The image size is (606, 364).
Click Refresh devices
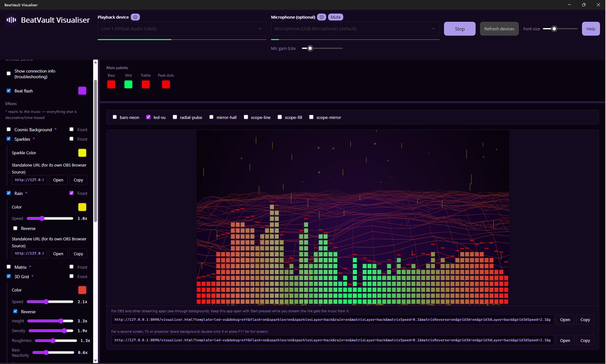[499, 29]
